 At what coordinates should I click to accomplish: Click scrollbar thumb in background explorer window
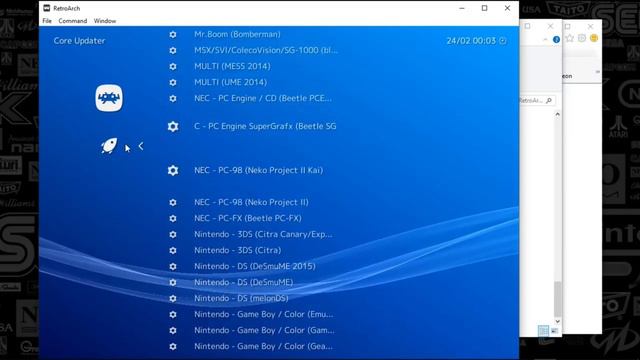coord(558,299)
